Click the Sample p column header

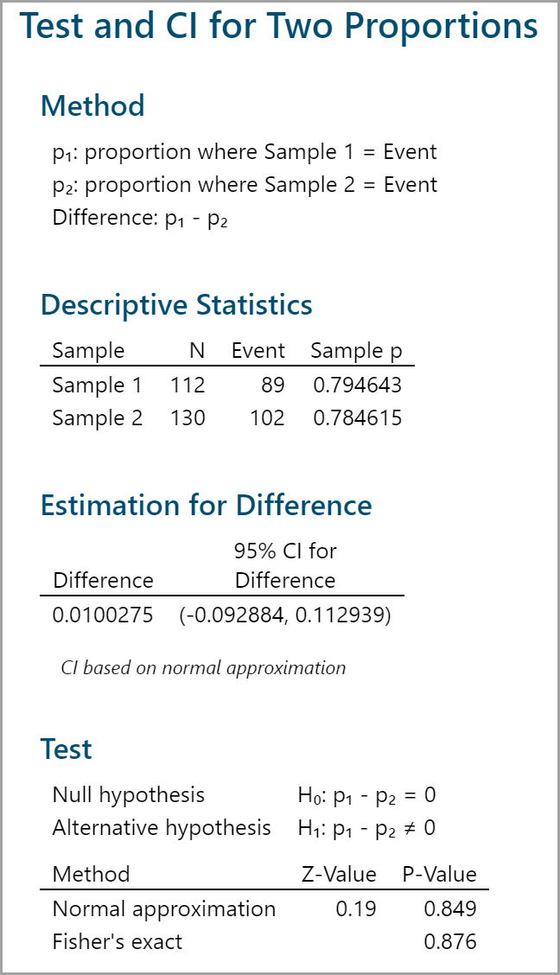click(x=356, y=351)
